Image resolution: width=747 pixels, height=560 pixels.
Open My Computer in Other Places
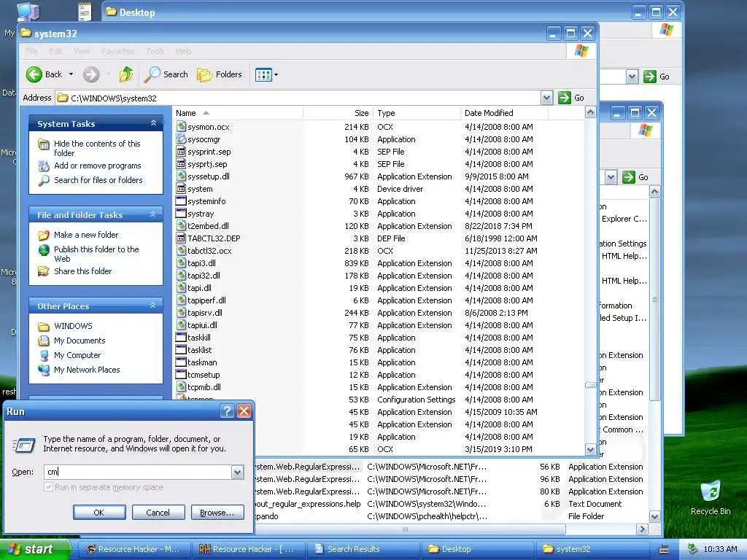coord(77,355)
